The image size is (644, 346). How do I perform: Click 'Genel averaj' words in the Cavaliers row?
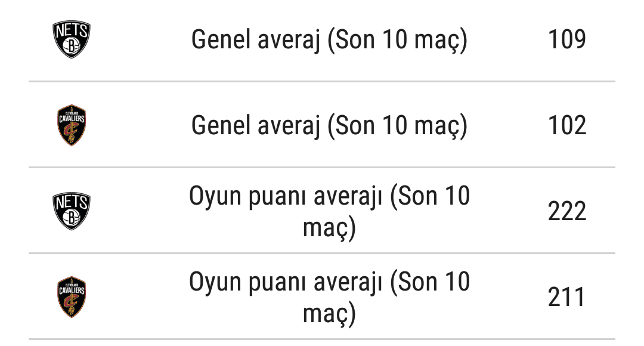tap(255, 126)
